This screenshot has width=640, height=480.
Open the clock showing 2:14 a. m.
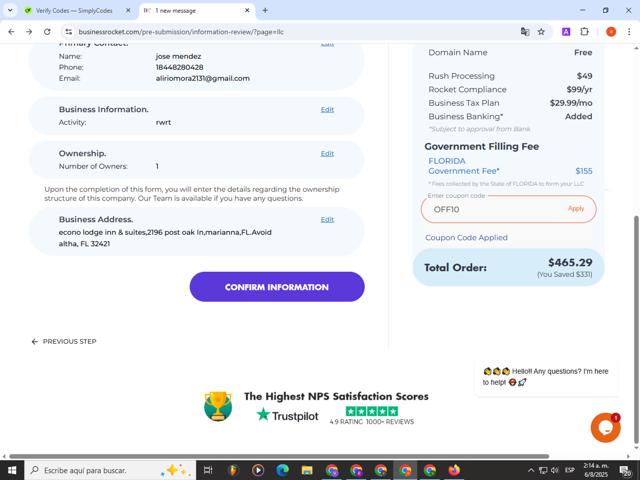596,470
